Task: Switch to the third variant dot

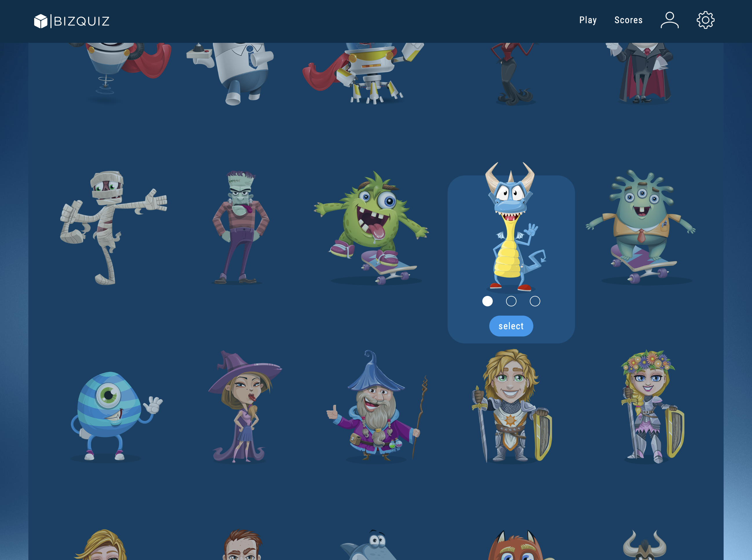Action: pos(535,301)
